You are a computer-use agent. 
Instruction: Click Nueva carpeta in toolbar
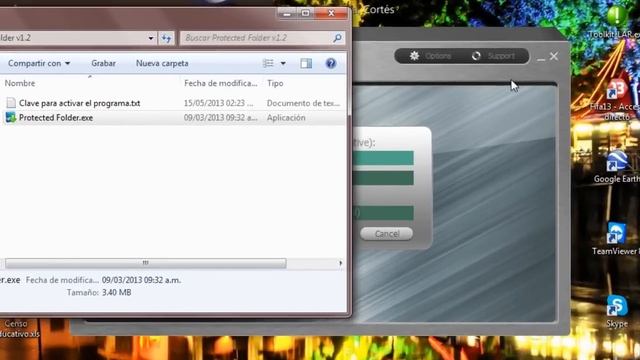point(162,63)
